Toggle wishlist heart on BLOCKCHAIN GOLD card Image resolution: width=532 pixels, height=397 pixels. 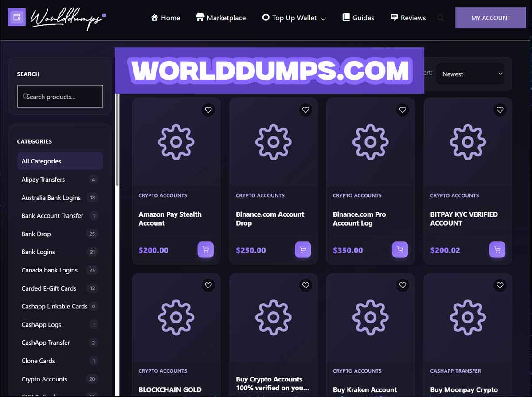click(208, 285)
